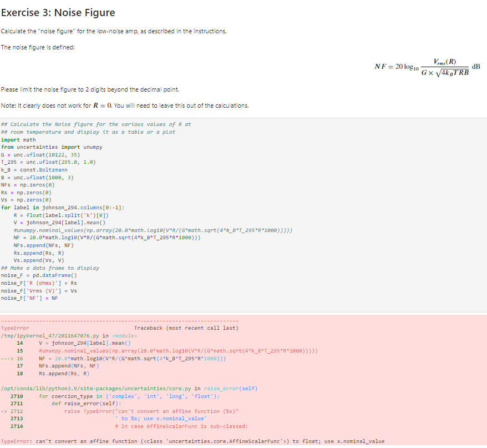Click the 'NFs = np.zeros(0)' line
The height and width of the screenshot is (448, 487).
28,185
